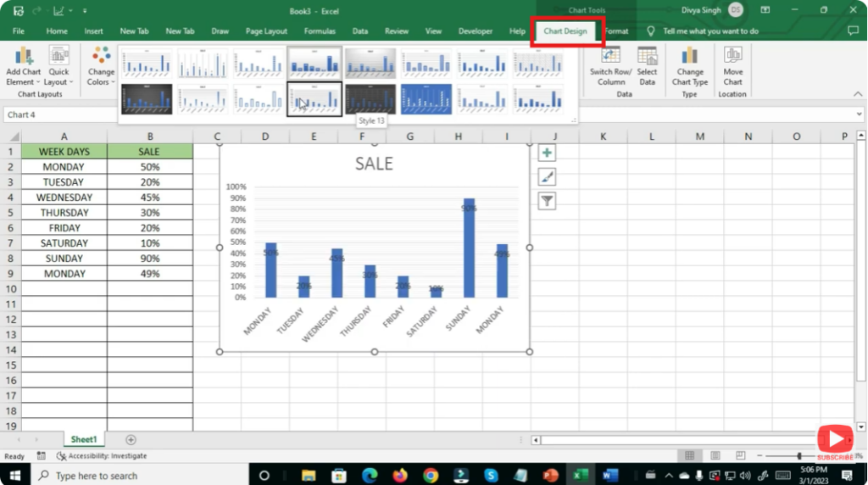The width and height of the screenshot is (868, 485).
Task: Switch to Normal view in status bar
Action: point(690,455)
